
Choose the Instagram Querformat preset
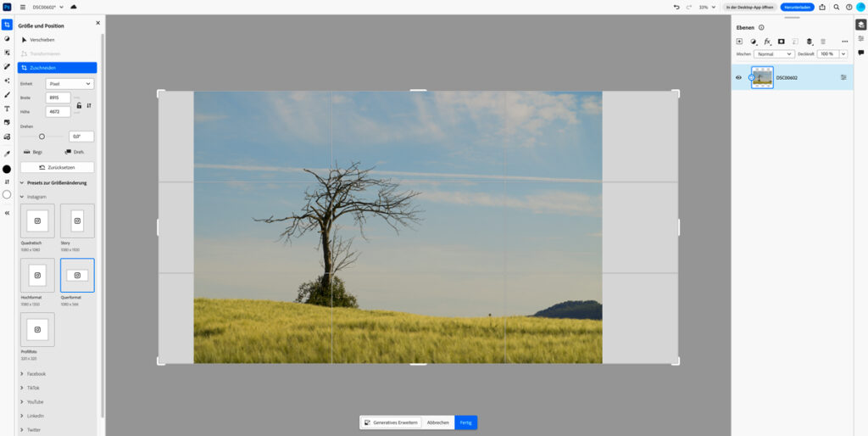(x=77, y=275)
